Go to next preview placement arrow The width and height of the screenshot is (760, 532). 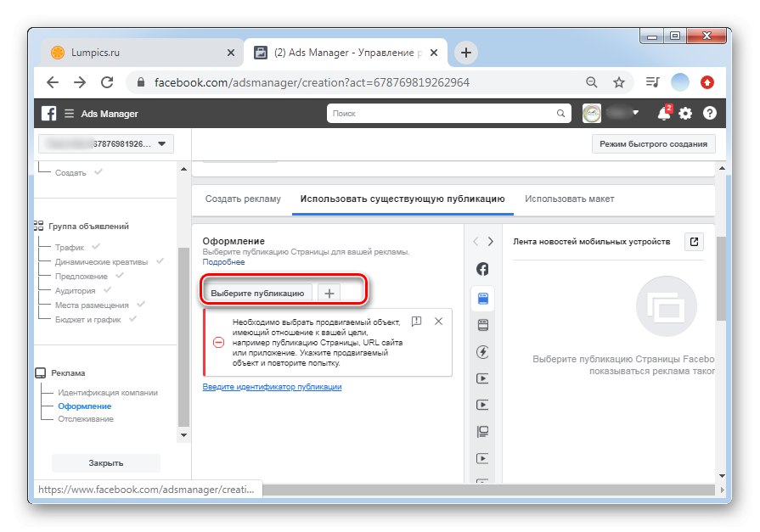pyautogui.click(x=491, y=241)
